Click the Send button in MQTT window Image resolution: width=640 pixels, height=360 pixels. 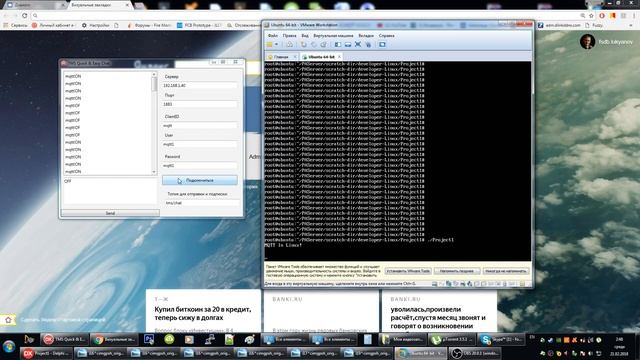[110, 213]
